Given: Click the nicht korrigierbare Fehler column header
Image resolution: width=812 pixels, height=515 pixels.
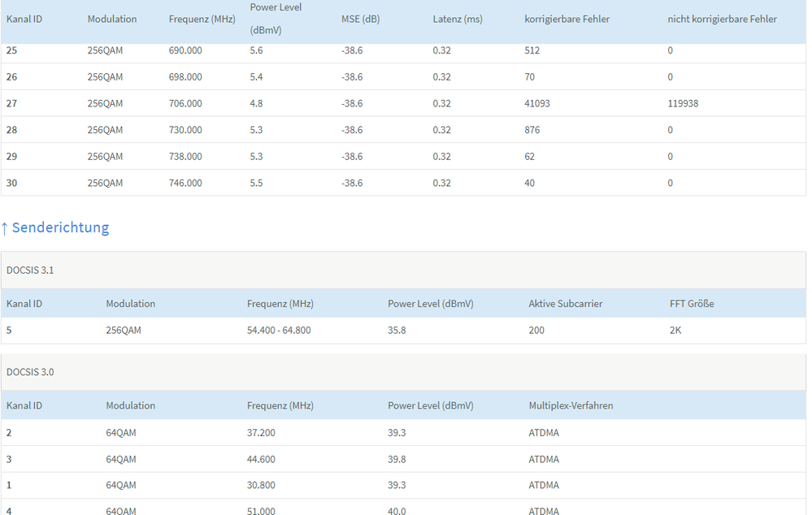Looking at the screenshot, I should click(x=722, y=19).
